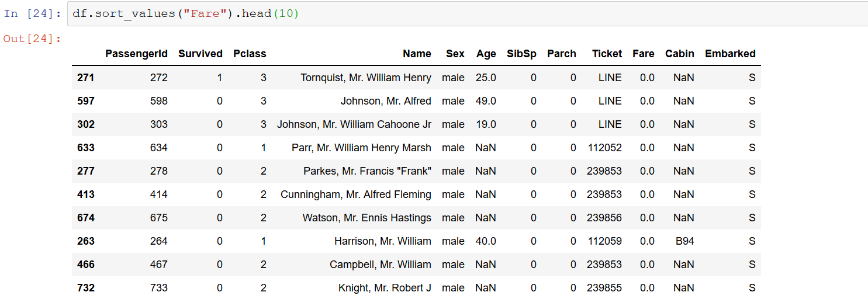Select row index 732

pyautogui.click(x=86, y=288)
